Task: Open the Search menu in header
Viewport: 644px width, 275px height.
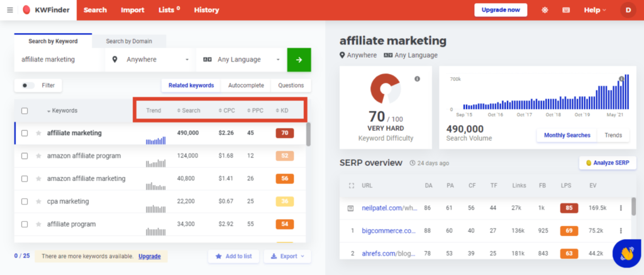Action: (96, 10)
